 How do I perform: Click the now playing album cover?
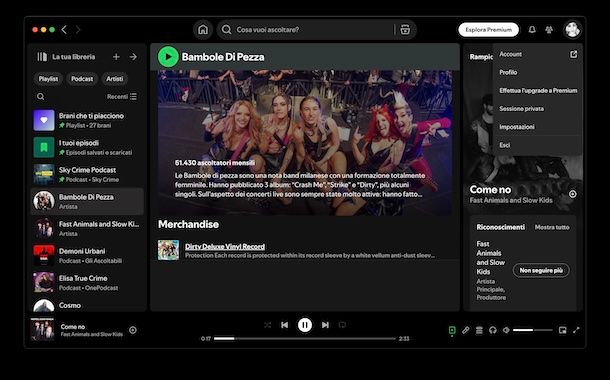click(42, 330)
